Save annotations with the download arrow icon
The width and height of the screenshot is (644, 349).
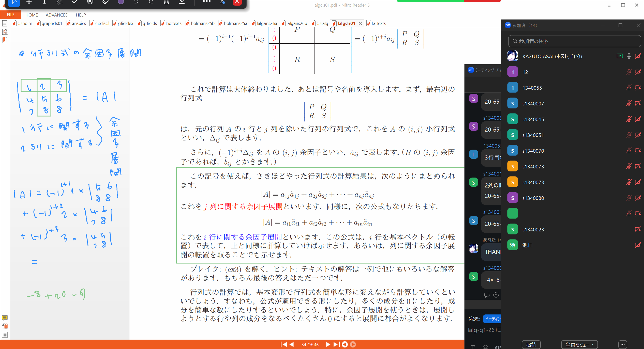(x=182, y=2)
